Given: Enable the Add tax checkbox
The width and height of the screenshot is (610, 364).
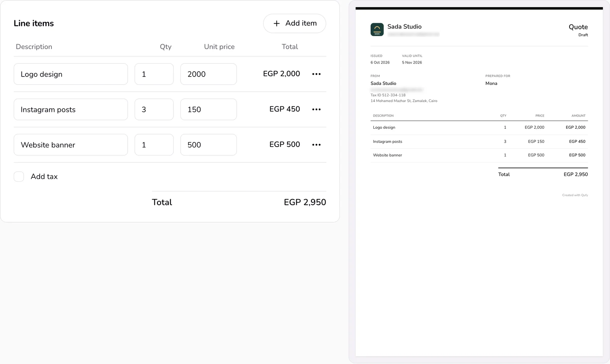Looking at the screenshot, I should tap(19, 176).
